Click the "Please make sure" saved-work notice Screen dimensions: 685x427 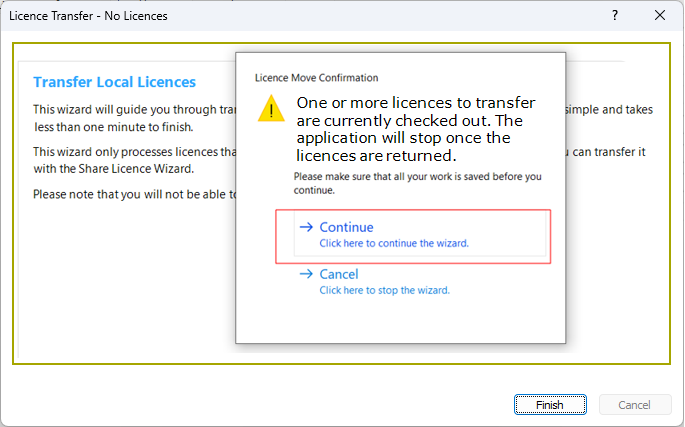click(x=417, y=182)
